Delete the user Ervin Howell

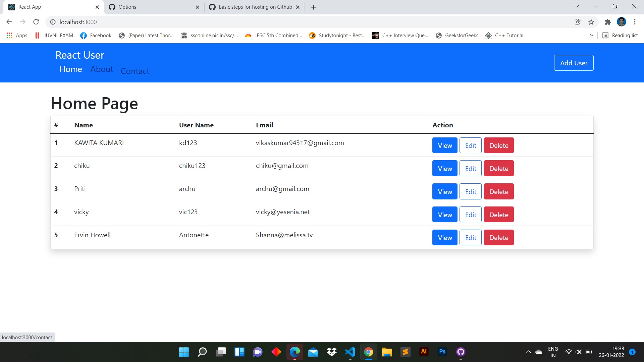(499, 237)
